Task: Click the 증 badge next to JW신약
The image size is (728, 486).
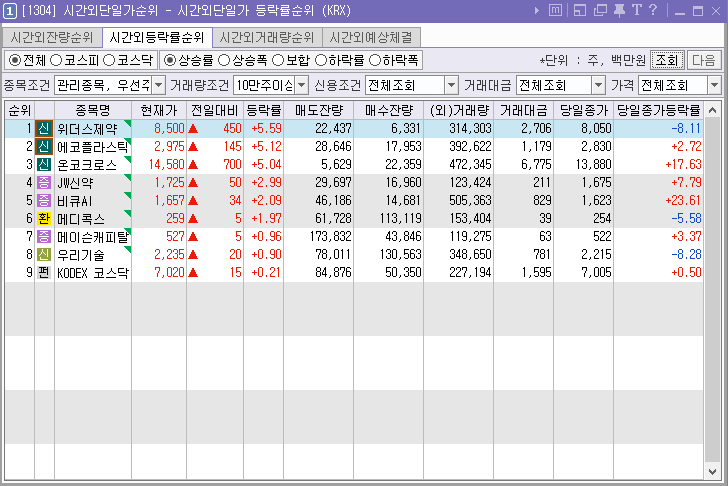Action: pyautogui.click(x=44, y=182)
